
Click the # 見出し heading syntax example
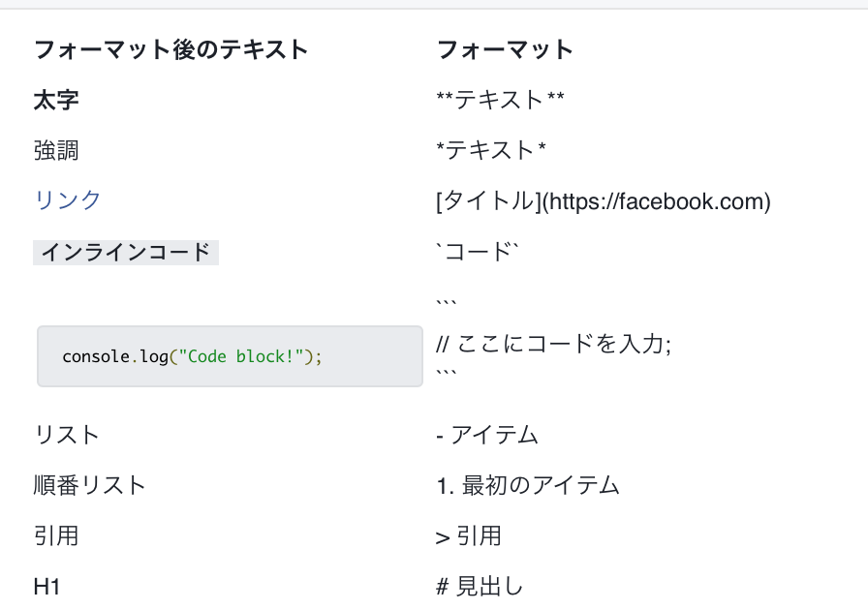pyautogui.click(x=480, y=586)
